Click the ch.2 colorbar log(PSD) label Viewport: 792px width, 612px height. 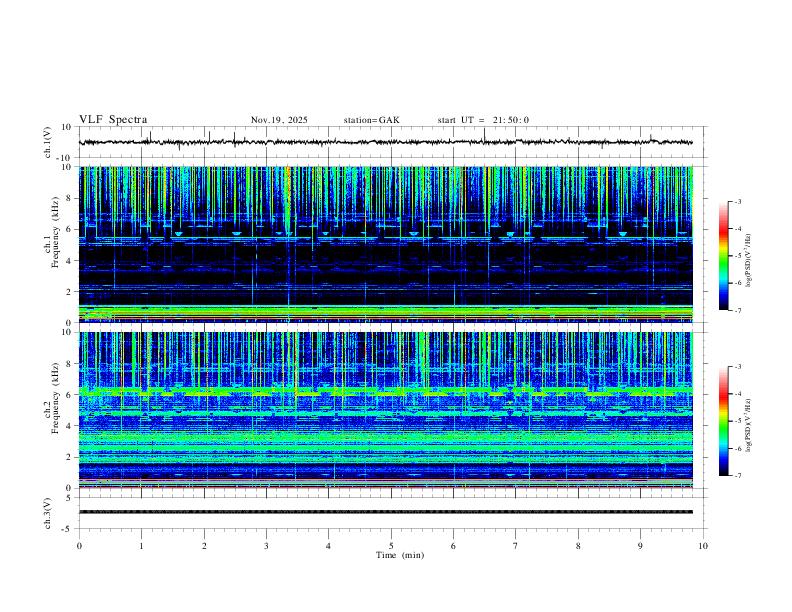click(749, 425)
